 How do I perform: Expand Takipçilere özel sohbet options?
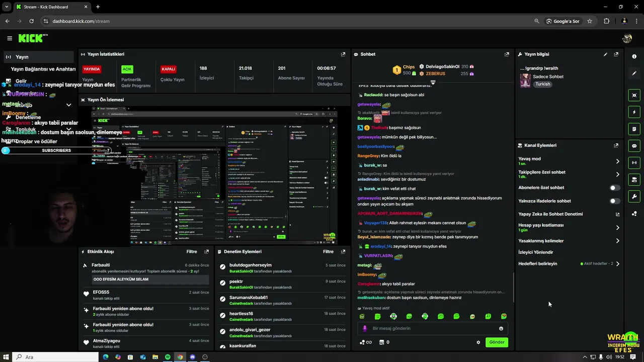617,174
